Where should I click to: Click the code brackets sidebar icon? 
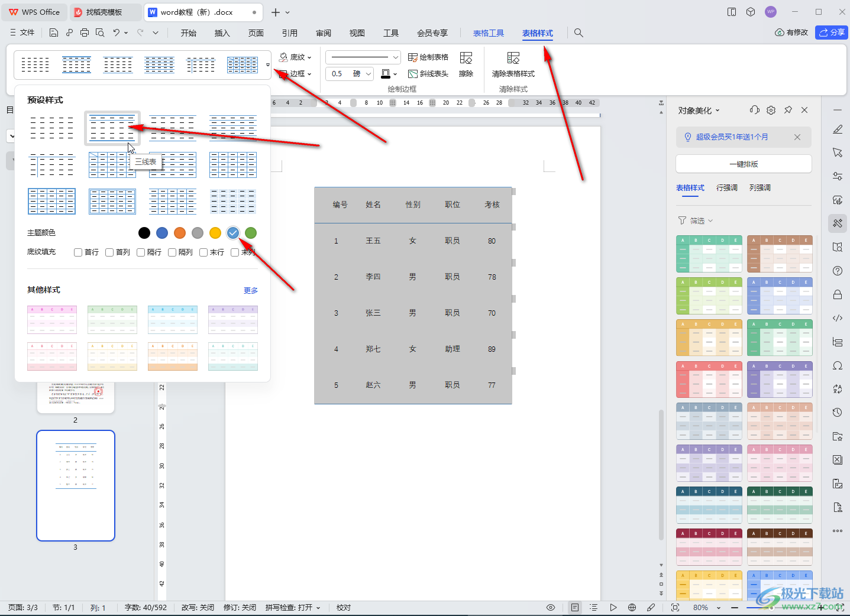point(838,318)
